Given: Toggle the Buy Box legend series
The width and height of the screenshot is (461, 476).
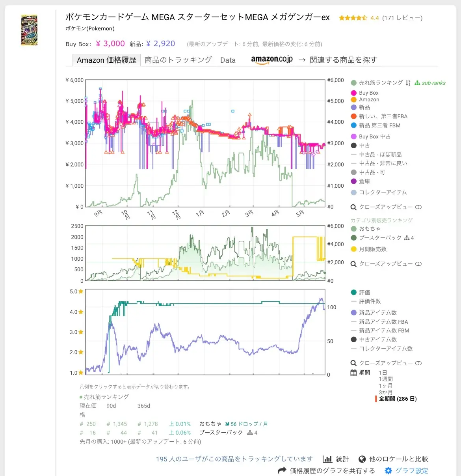Looking at the screenshot, I should [x=364, y=93].
